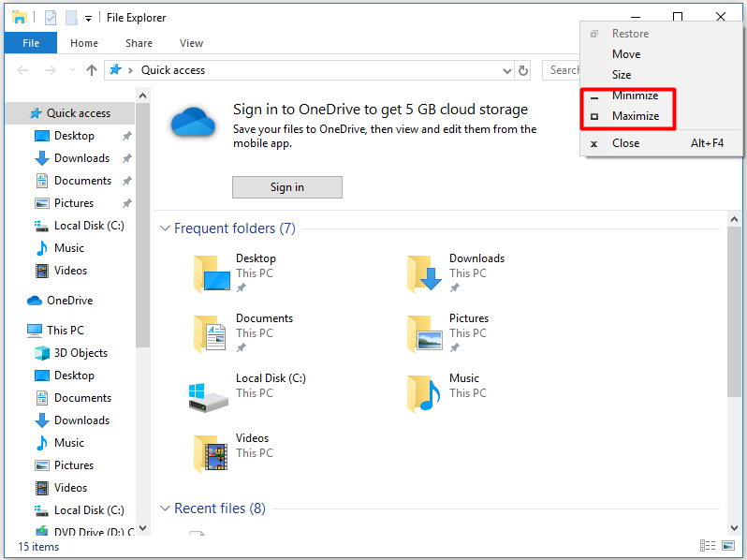Choose Minimize from the window menu

(x=661, y=96)
